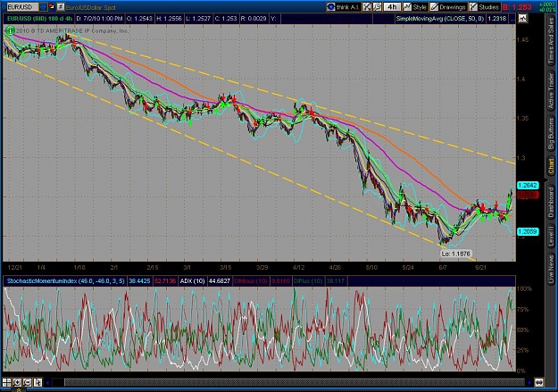Click the 3/15 date label on the time axis

(x=226, y=267)
